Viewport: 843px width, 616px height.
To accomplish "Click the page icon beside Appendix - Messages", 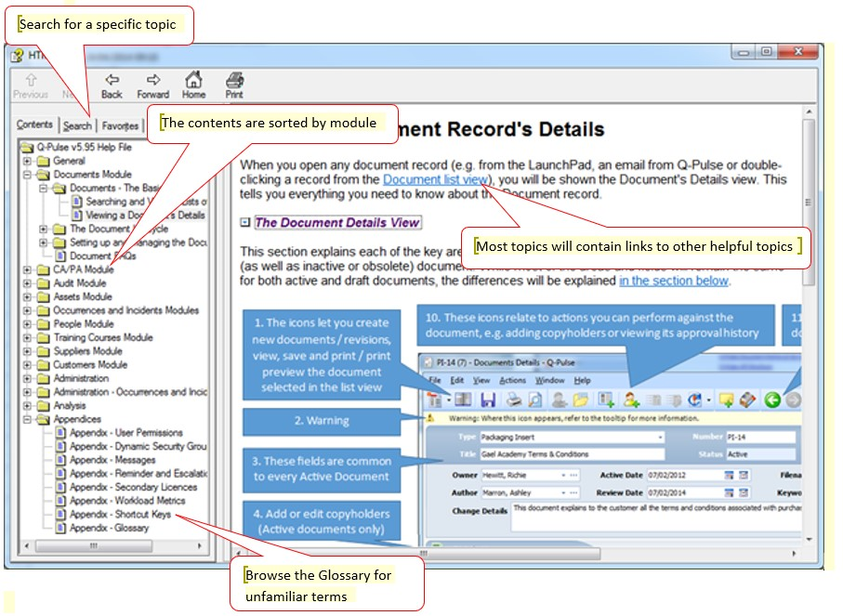I will point(60,460).
